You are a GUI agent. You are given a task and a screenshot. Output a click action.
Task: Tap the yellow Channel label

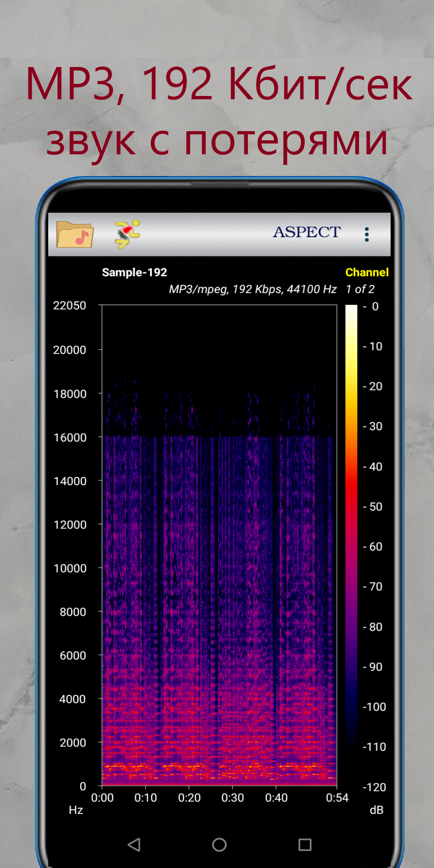[366, 272]
